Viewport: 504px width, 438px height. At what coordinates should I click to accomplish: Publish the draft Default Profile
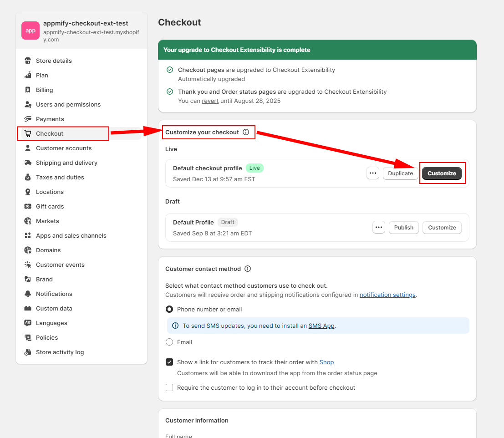[x=404, y=227]
